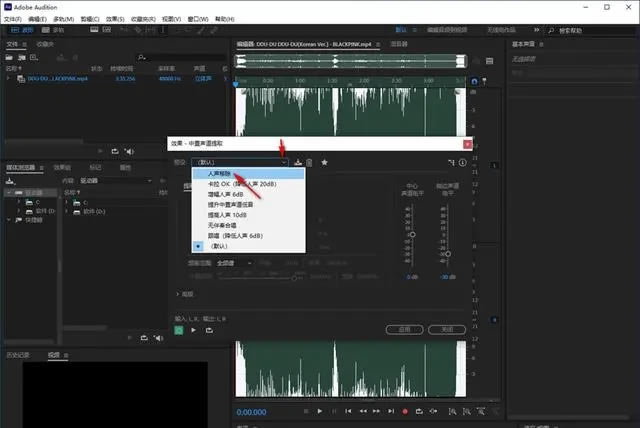Toggle the green effect power button
Viewport: 640px width, 428px height.
pyautogui.click(x=179, y=330)
